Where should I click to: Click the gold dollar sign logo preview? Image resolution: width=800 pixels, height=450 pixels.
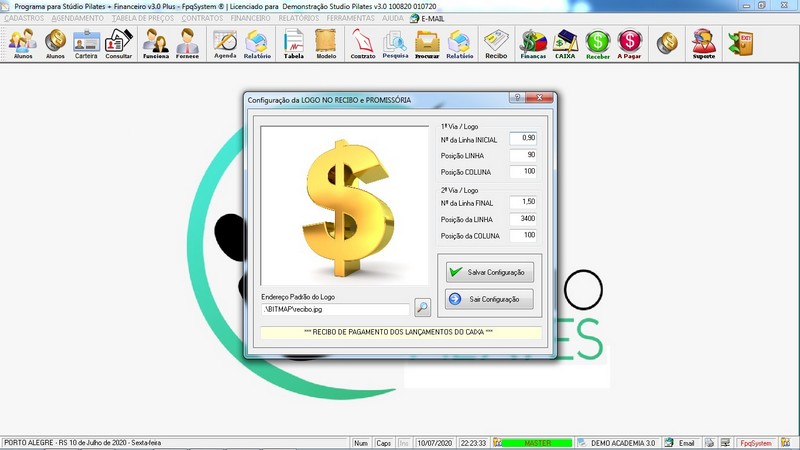coord(345,206)
